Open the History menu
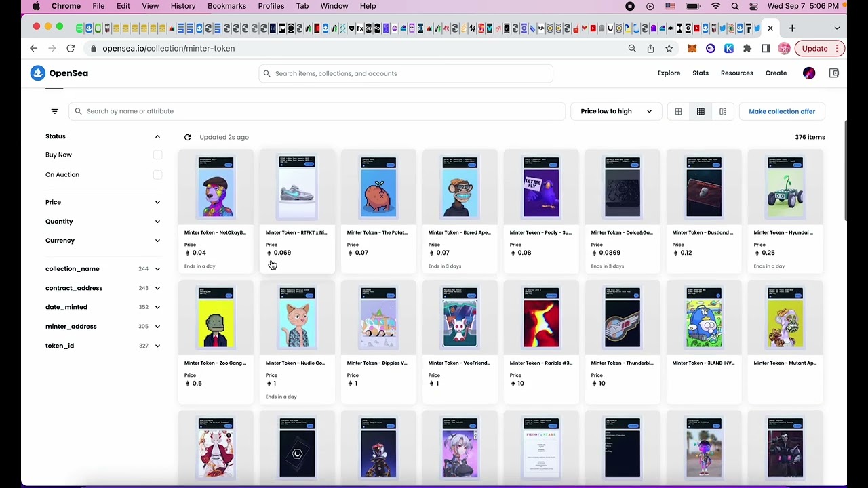This screenshot has width=868, height=488. pyautogui.click(x=182, y=6)
